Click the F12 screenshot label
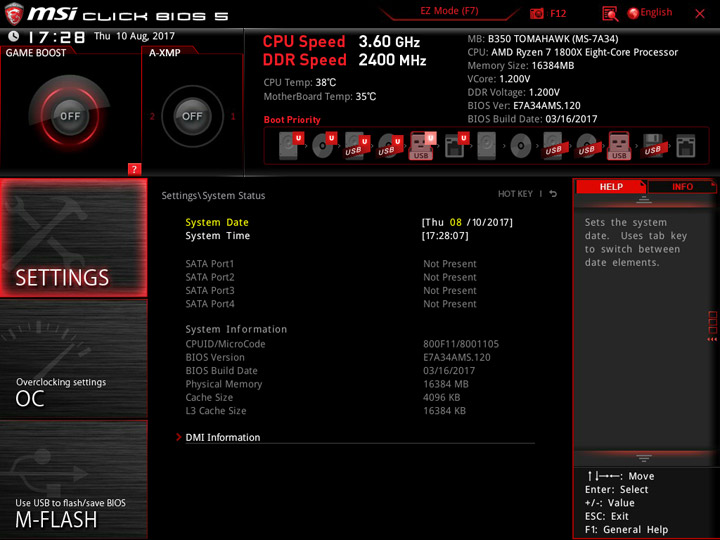The width and height of the screenshot is (720, 540). coord(558,13)
